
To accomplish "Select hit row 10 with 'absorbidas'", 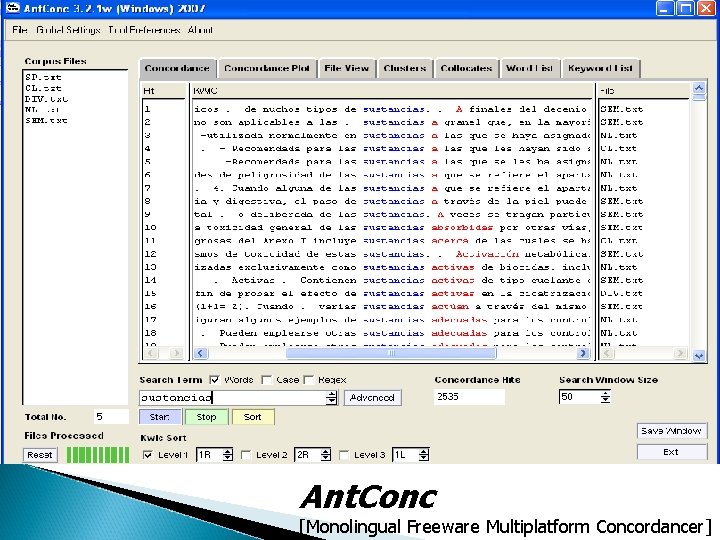I will point(391,227).
